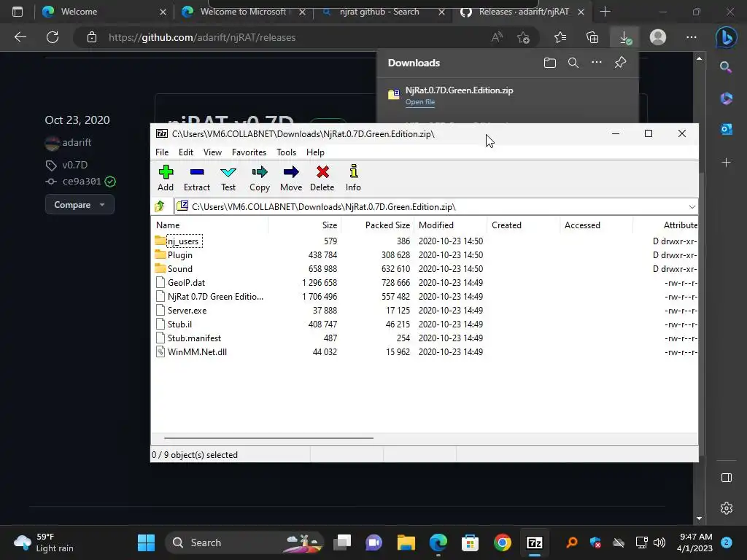The height and width of the screenshot is (560, 747).
Task: Open File Explorer from taskbar
Action: (406, 542)
